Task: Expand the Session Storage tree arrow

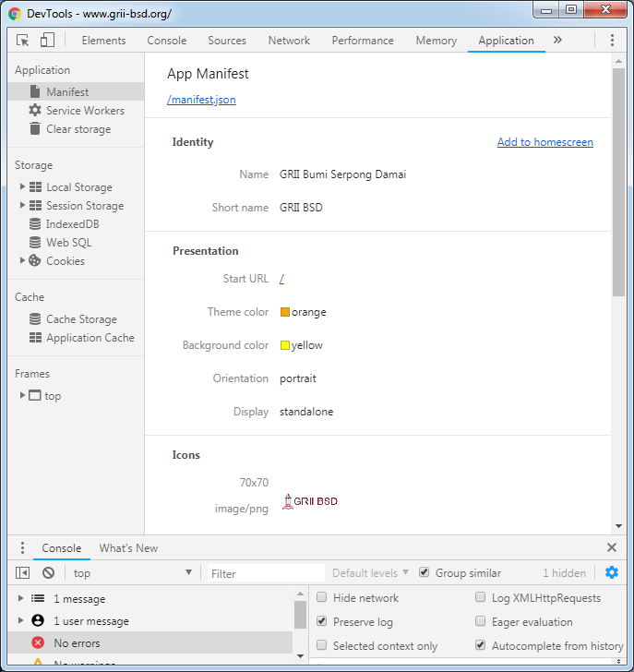Action: 22,205
